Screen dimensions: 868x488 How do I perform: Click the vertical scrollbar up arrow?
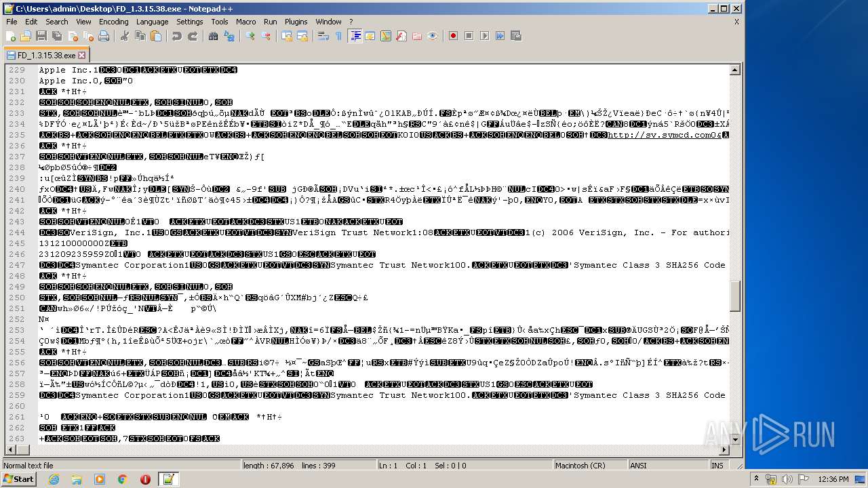[735, 69]
